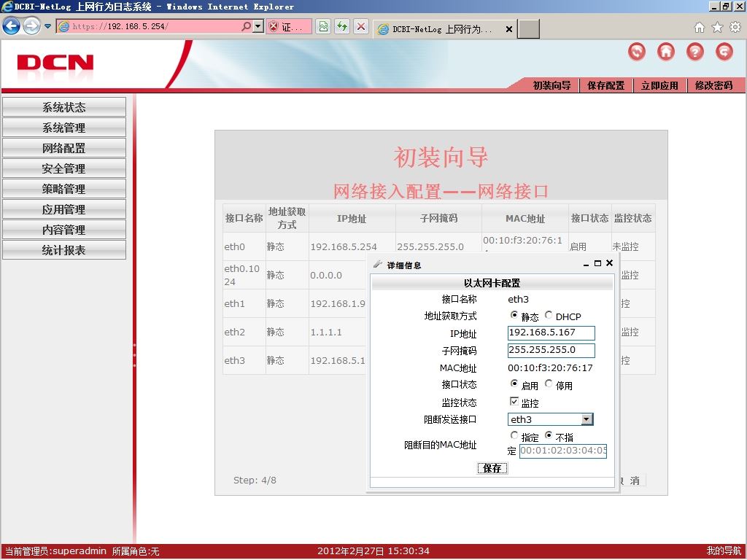Viewport: 747px width, 560px height.
Task: Click the 立即应用 header tab
Action: click(x=659, y=85)
